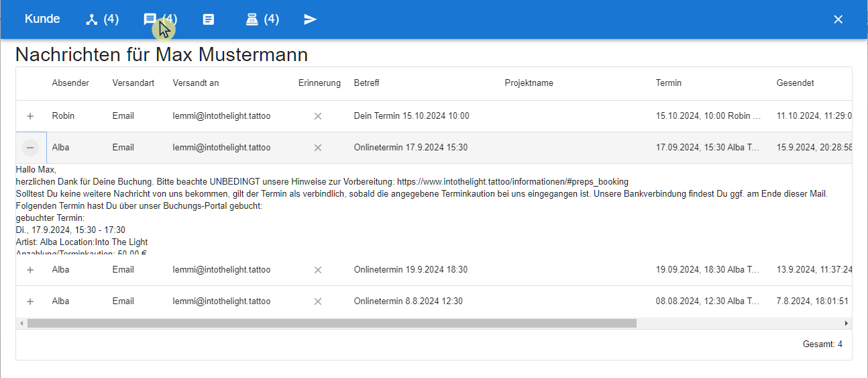Click message line 'Di., 17.9.2024, 15:30 - 17:30'
Viewport: 868px width, 378px height.
pyautogui.click(x=70, y=230)
